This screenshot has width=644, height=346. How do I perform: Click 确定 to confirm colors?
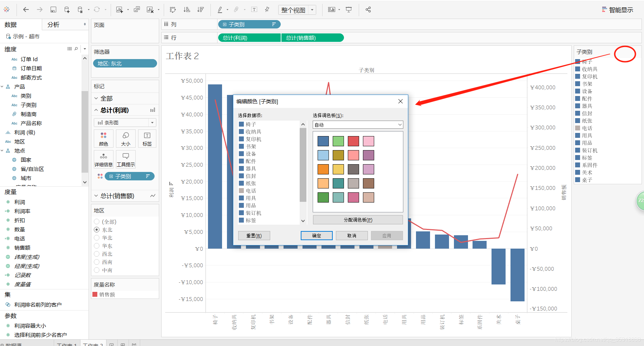coord(317,236)
